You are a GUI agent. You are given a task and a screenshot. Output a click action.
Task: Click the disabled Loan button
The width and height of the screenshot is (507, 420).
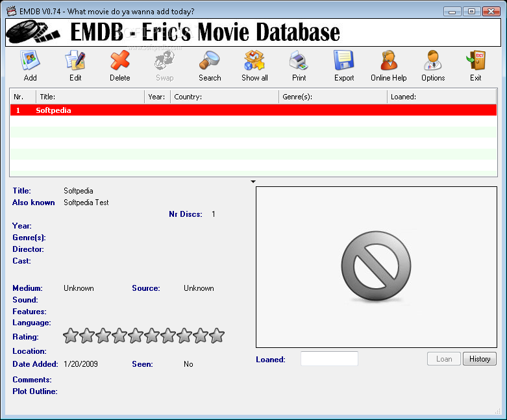pos(444,359)
